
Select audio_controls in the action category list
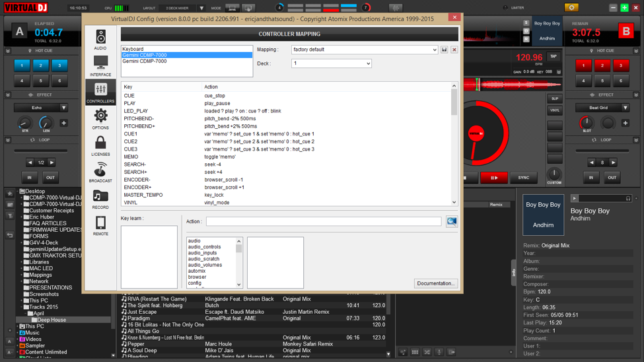[204, 247]
